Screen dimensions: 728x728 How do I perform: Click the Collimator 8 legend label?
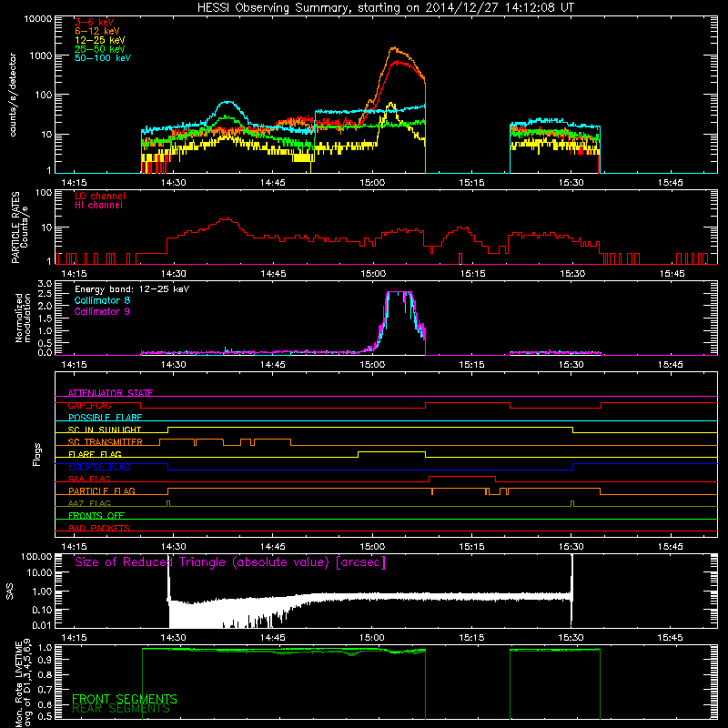(102, 300)
